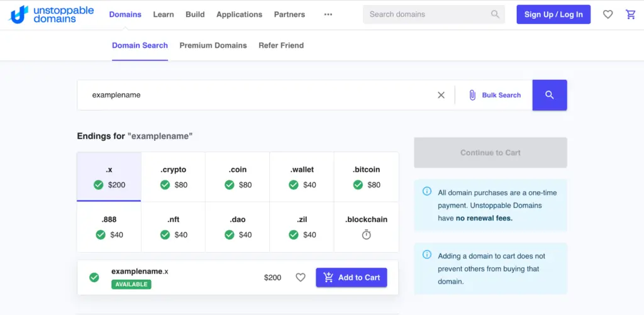Go to the Refer Friend tab
The image size is (644, 315).
(x=281, y=45)
